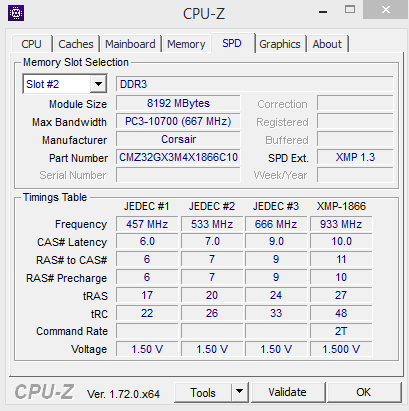Click the 533 MHz frequency cell

pyautogui.click(x=212, y=224)
